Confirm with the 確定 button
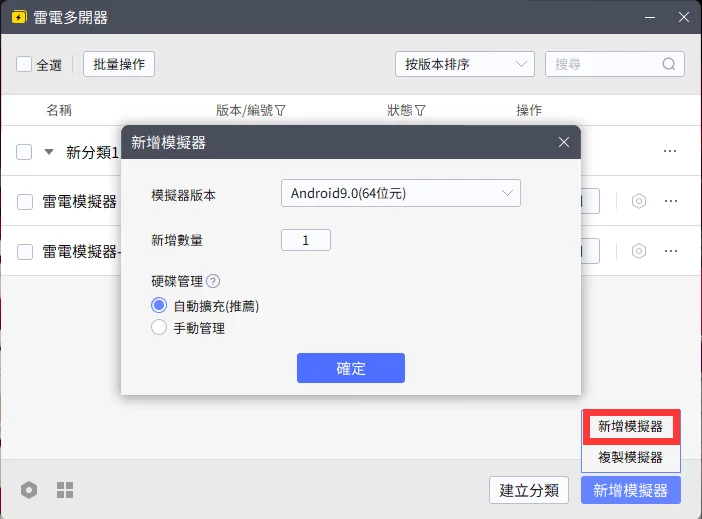The image size is (702, 519). (351, 368)
